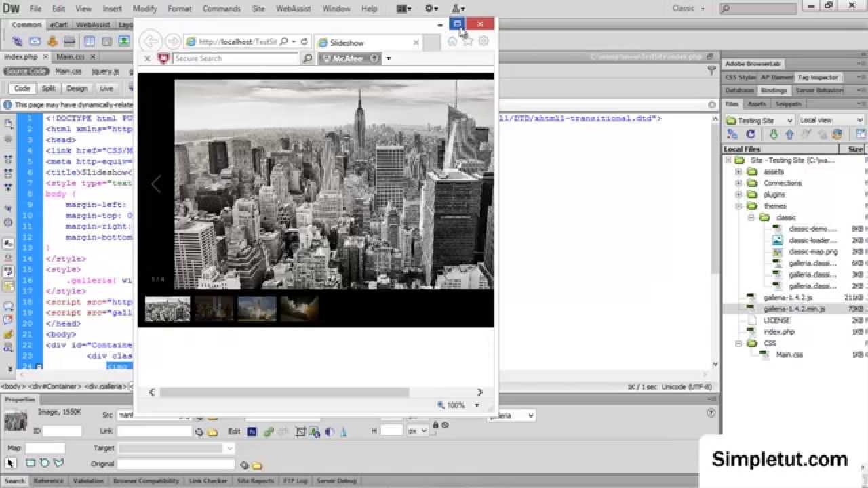Image resolution: width=868 pixels, height=488 pixels.
Task: Show previous slide arrow in gallery
Action: coord(156,184)
